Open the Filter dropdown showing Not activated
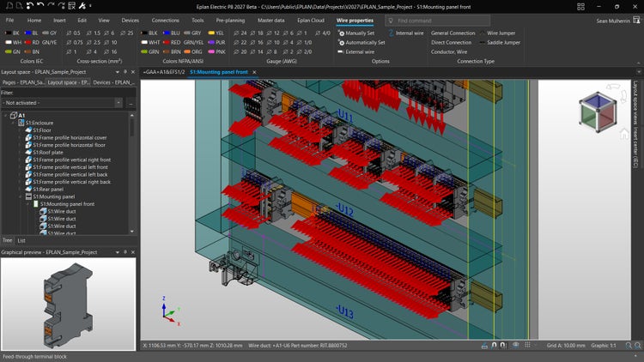The height and width of the screenshot is (362, 644). [x=118, y=103]
